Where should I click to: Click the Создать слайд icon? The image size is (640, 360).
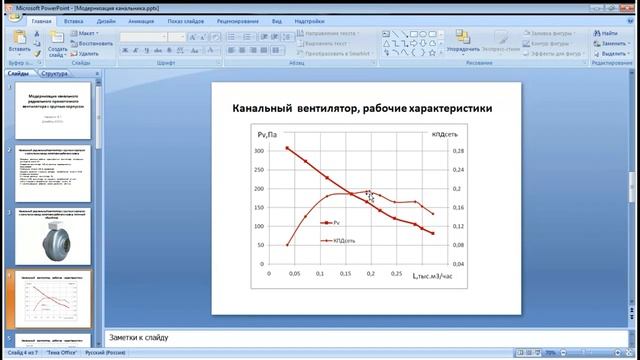pyautogui.click(x=57, y=37)
